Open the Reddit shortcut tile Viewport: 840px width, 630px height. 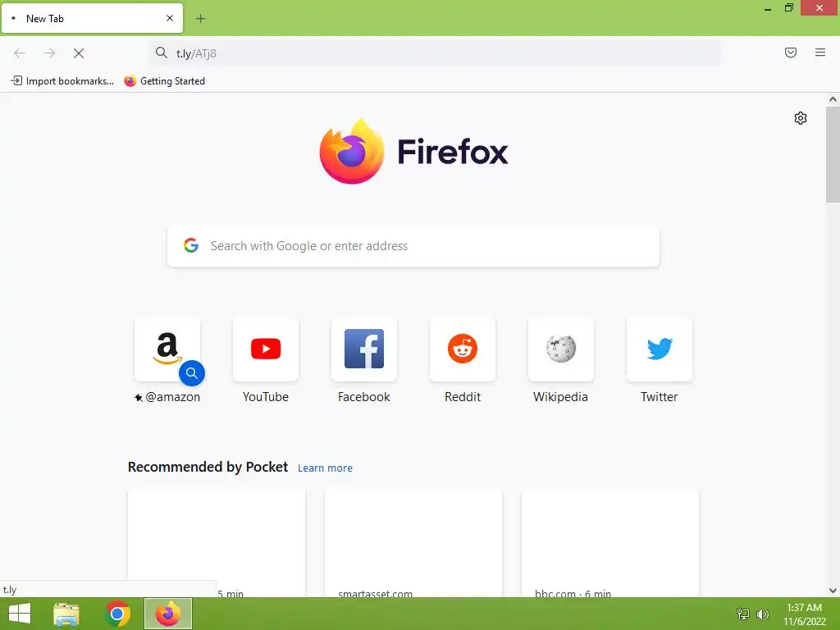click(463, 349)
